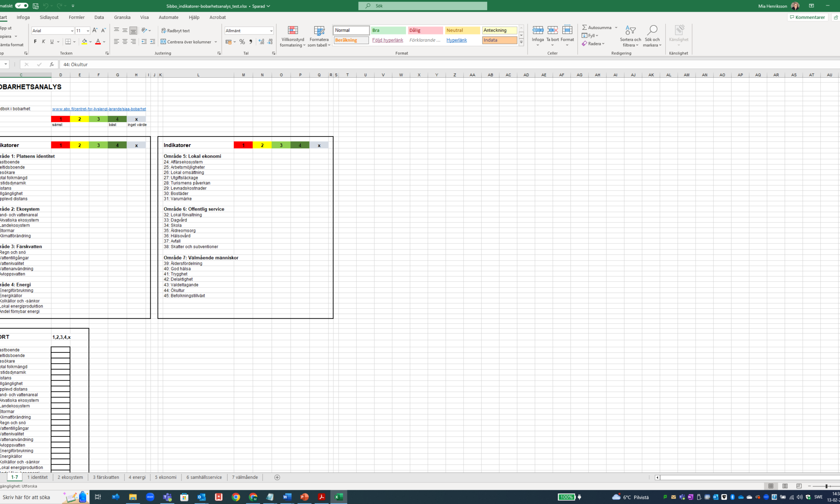
Task: Apply cell borders
Action: (68, 42)
